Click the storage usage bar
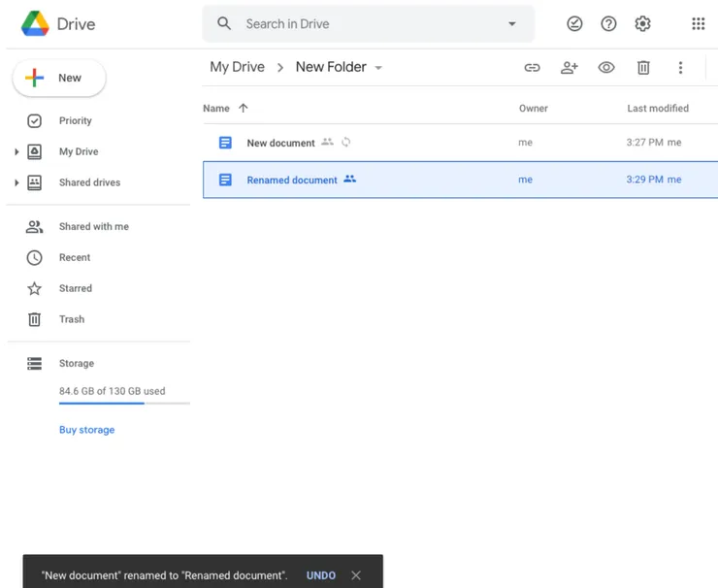The height and width of the screenshot is (588, 718). click(x=124, y=403)
